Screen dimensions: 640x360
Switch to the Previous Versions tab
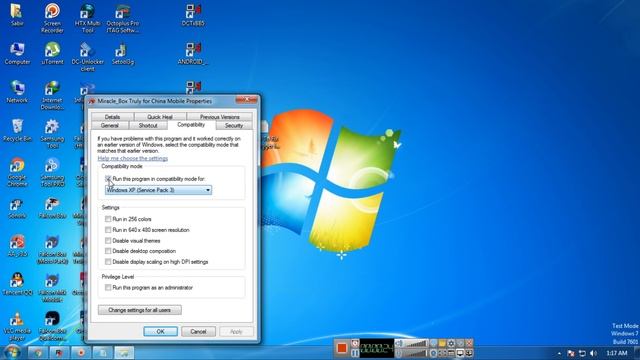[220, 117]
